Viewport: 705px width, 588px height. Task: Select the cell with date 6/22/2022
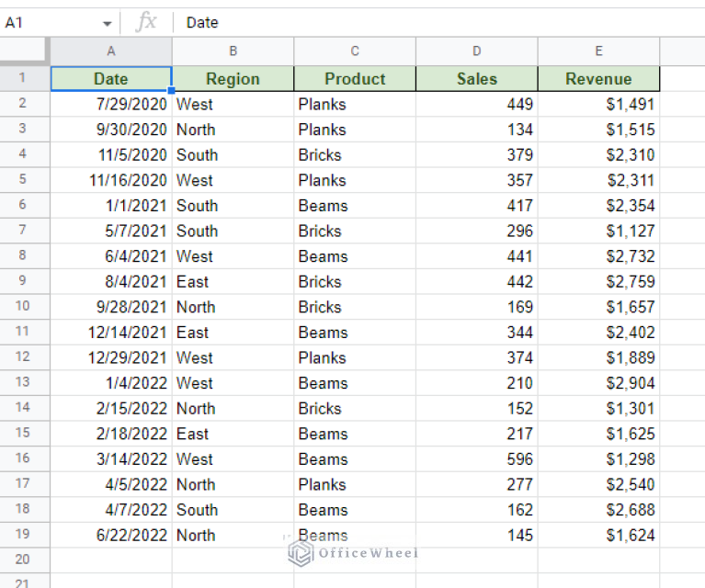click(x=111, y=536)
